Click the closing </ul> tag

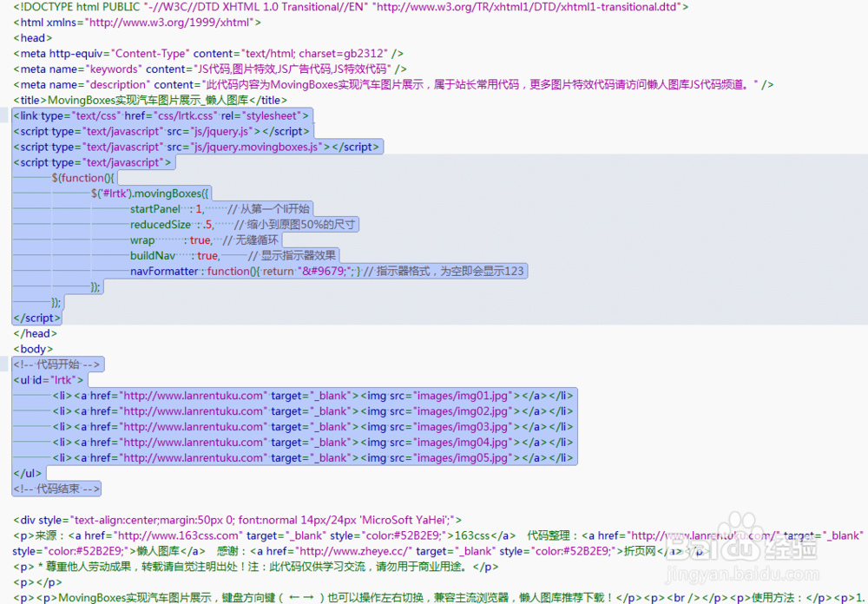[x=28, y=473]
